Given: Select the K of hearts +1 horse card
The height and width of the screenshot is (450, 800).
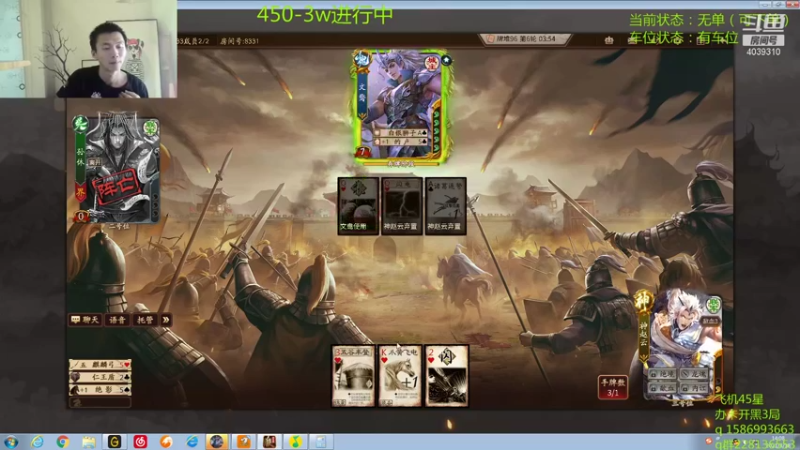Looking at the screenshot, I should pos(400,377).
